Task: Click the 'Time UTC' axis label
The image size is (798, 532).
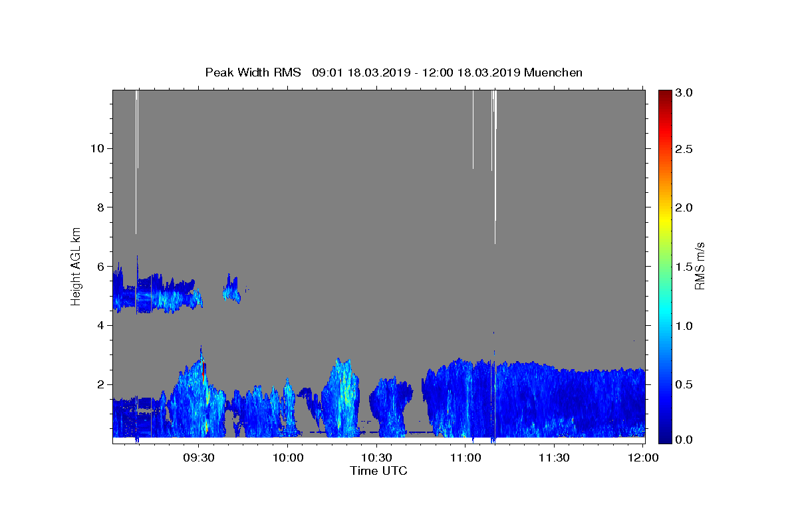Action: (378, 471)
